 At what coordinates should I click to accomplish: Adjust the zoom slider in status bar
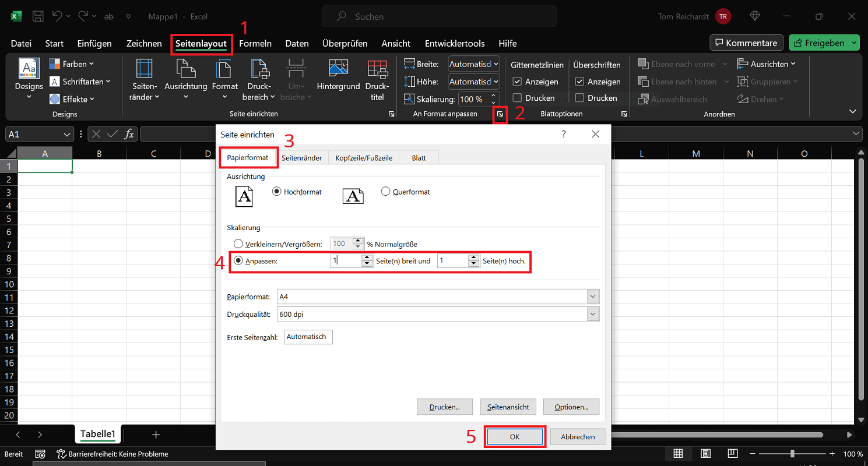792,454
